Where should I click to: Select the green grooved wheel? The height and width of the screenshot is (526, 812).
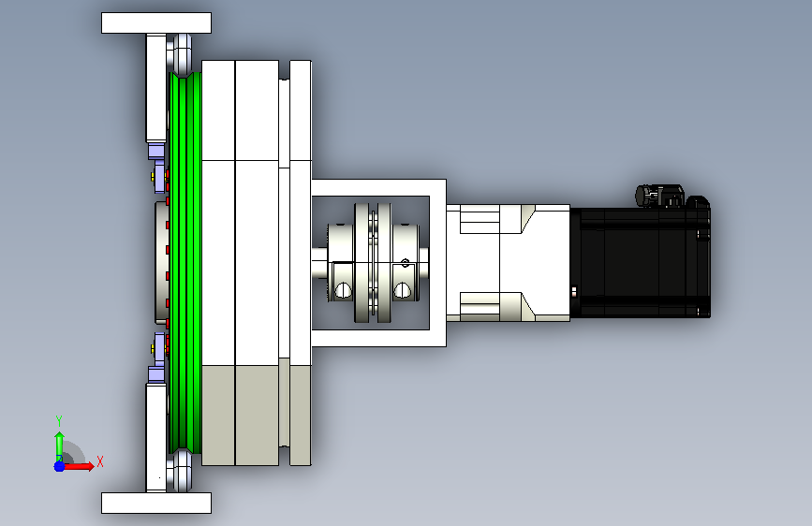[x=185, y=263]
